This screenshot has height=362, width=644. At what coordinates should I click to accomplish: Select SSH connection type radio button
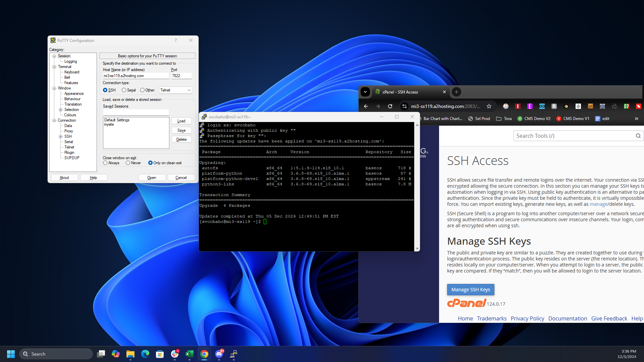pyautogui.click(x=105, y=90)
